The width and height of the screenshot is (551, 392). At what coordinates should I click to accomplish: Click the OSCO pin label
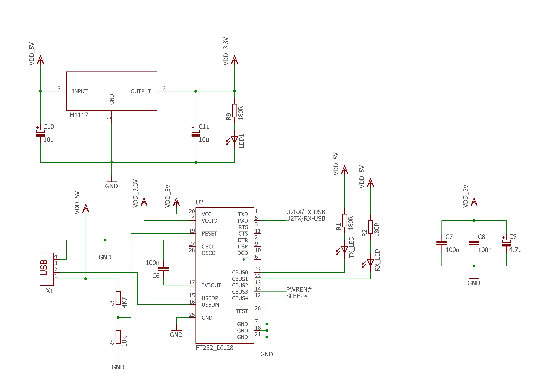[209, 253]
